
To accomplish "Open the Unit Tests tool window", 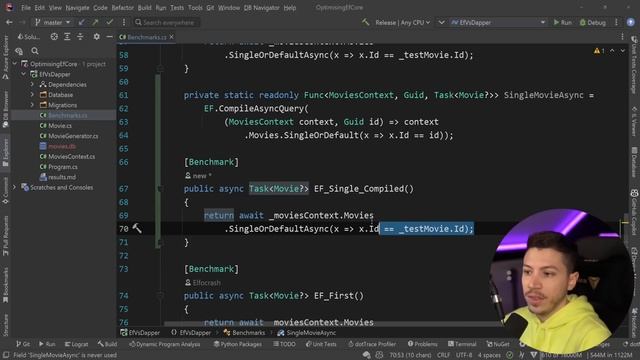I will pos(321,344).
